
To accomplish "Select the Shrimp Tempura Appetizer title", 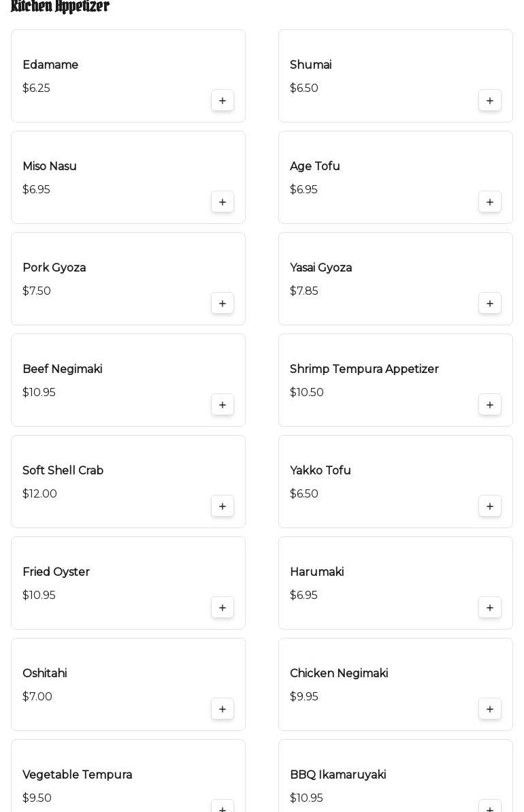I will (x=364, y=369).
